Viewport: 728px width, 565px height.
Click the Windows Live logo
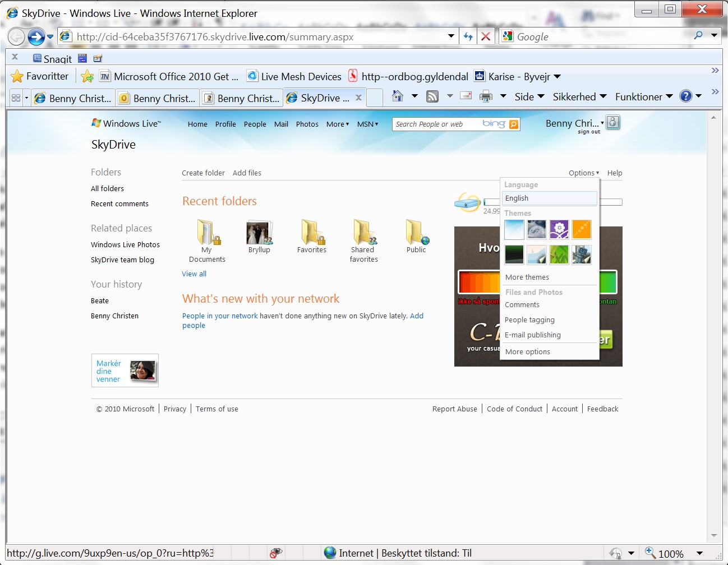[x=126, y=123]
